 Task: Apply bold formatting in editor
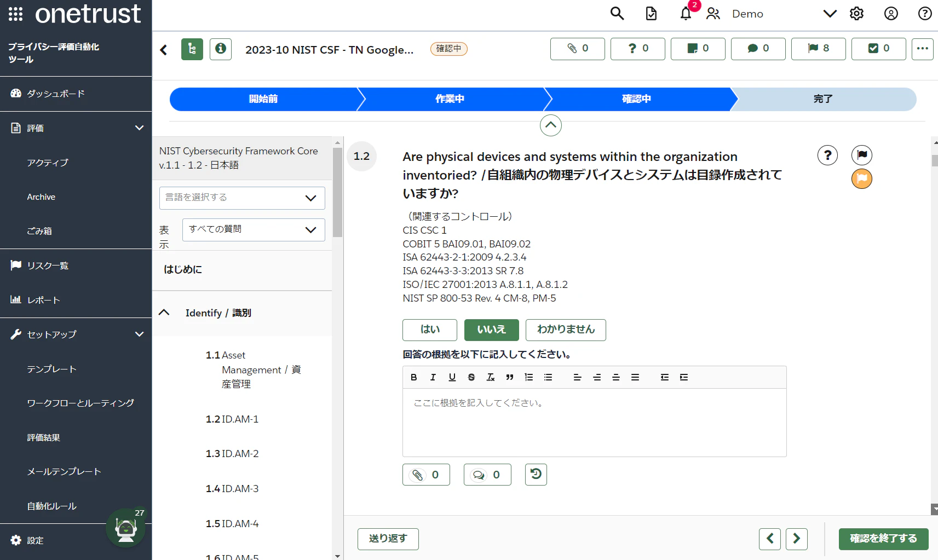tap(414, 377)
